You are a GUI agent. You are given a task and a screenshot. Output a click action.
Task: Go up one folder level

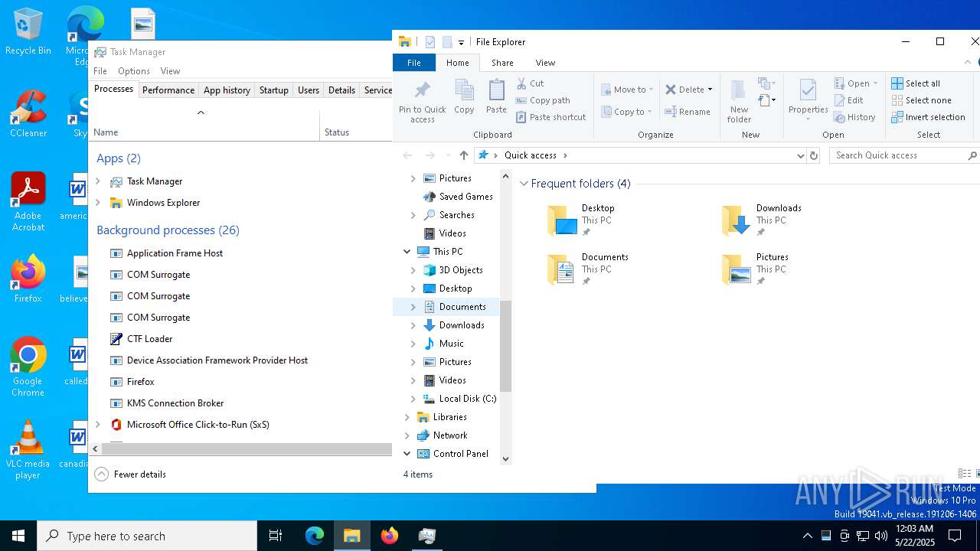pyautogui.click(x=463, y=155)
